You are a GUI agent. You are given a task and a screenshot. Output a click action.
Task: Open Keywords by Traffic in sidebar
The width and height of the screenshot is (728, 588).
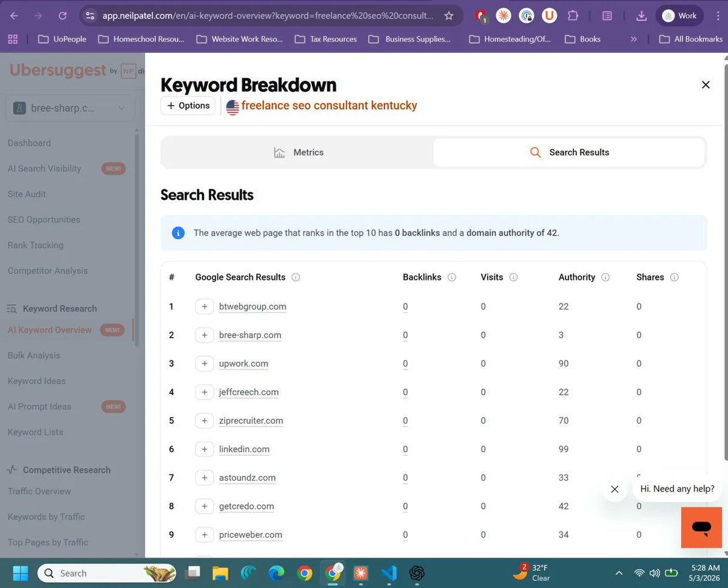pyautogui.click(x=46, y=517)
